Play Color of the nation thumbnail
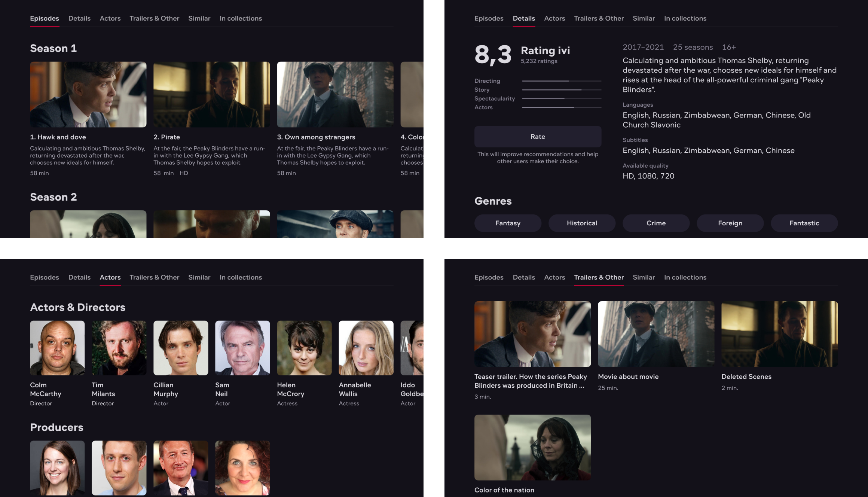This screenshot has height=497, width=868. coord(532,447)
